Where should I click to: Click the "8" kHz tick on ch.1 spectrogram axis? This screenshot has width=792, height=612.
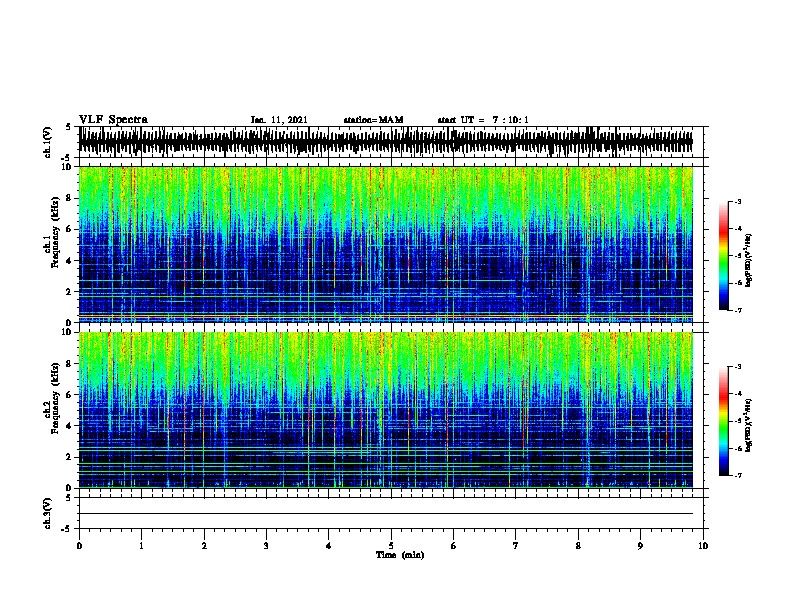(69, 198)
